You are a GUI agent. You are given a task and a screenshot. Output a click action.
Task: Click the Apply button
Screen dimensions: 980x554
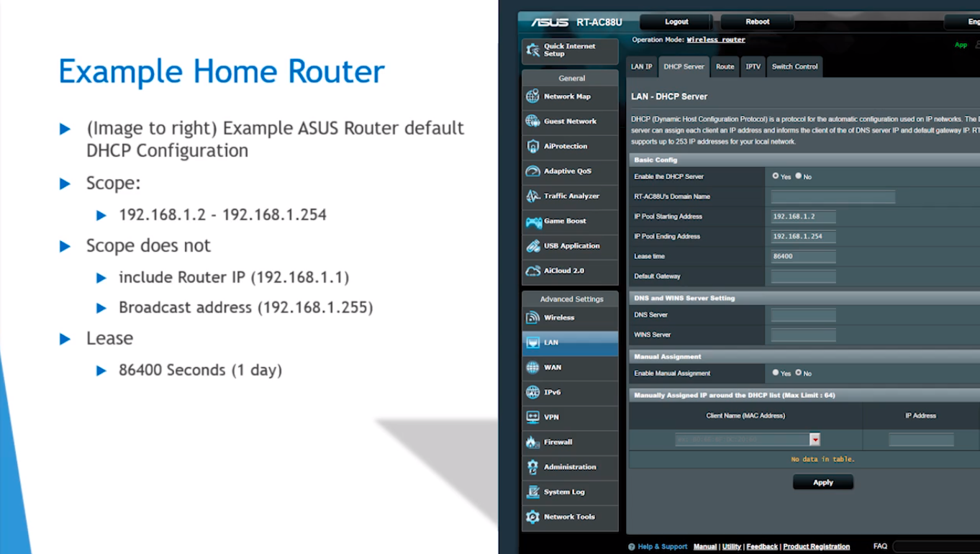tap(822, 482)
